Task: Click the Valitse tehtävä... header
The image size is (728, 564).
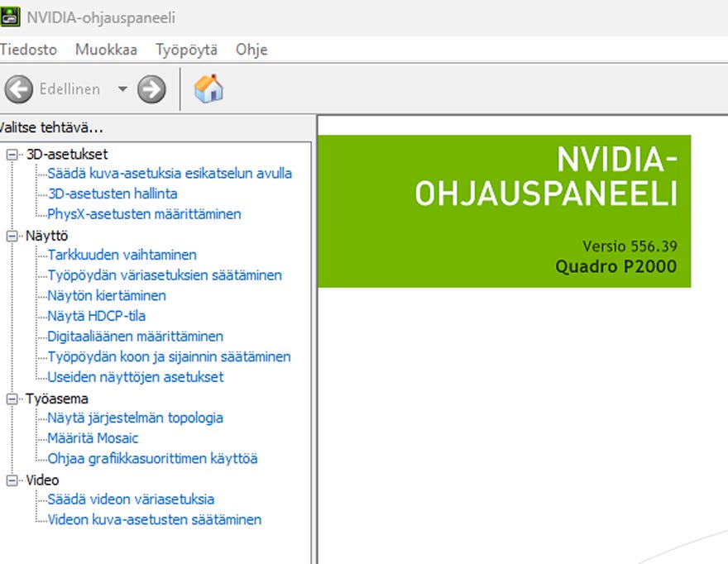Action: coord(51,127)
